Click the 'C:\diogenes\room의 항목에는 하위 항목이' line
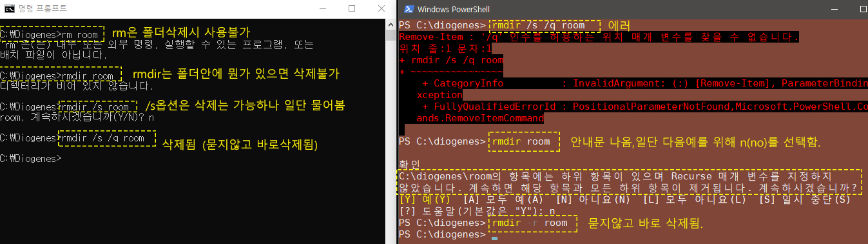 pyautogui.click(x=615, y=176)
